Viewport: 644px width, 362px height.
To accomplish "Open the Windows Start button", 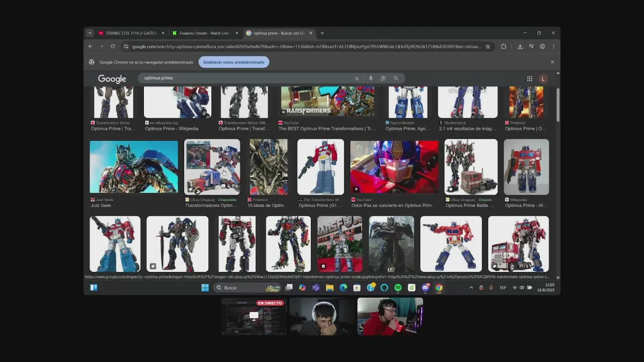I will tap(205, 288).
